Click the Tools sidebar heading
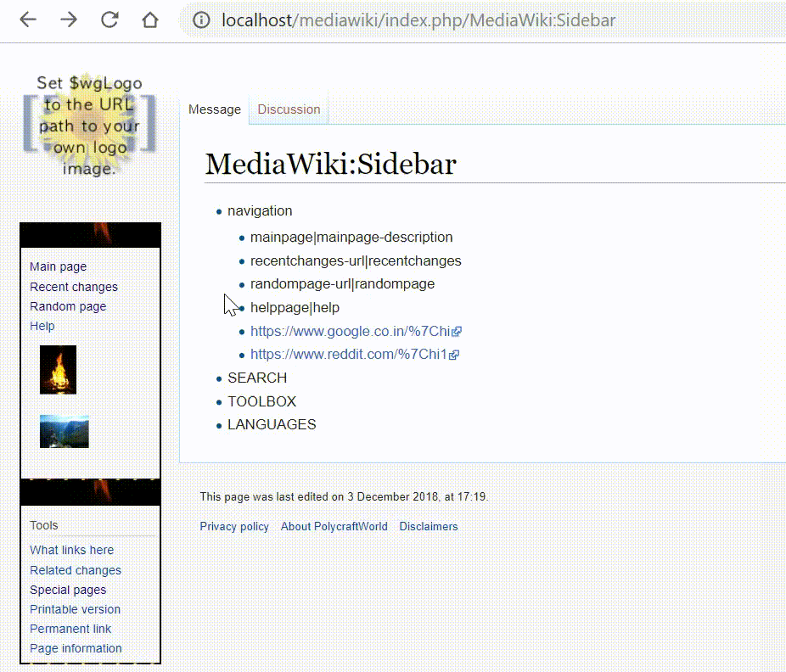The height and width of the screenshot is (672, 786). (x=43, y=525)
